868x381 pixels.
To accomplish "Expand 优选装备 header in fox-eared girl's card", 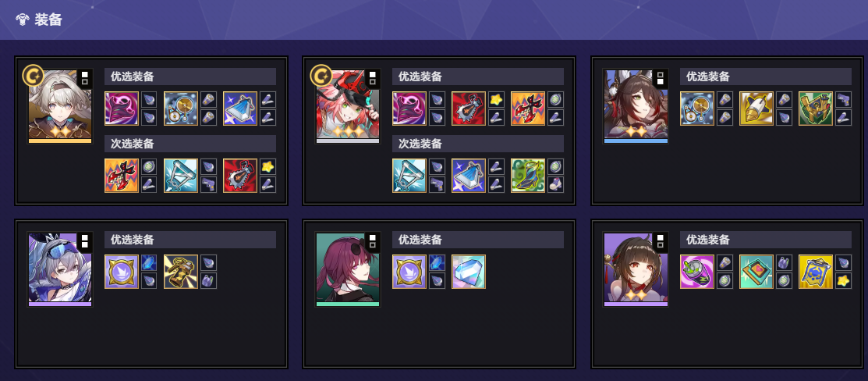I will pyautogui.click(x=766, y=77).
